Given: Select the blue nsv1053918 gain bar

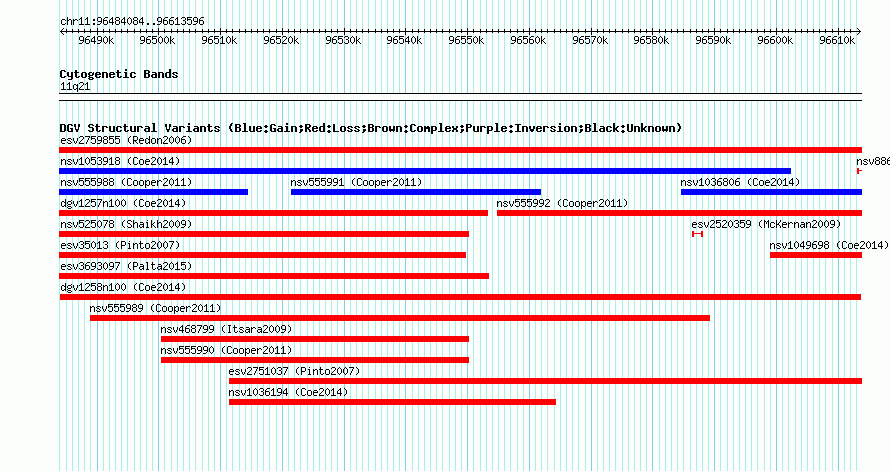Looking at the screenshot, I should coord(425,171).
